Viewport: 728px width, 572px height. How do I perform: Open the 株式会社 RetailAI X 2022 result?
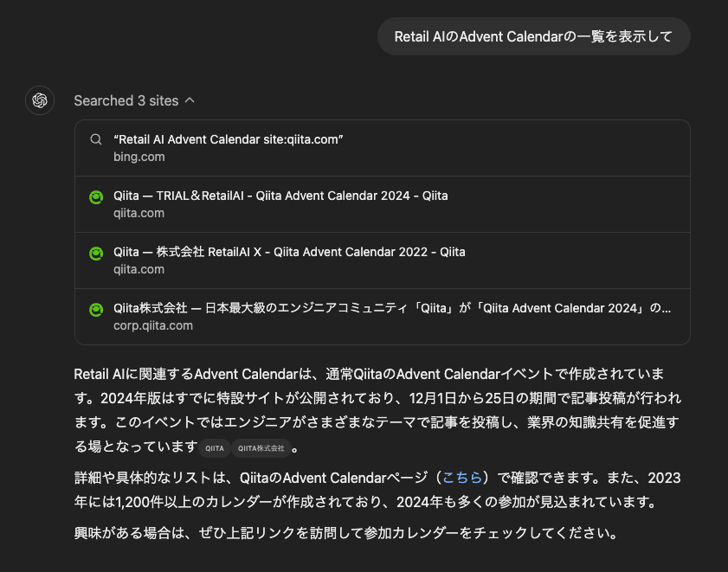(288, 252)
